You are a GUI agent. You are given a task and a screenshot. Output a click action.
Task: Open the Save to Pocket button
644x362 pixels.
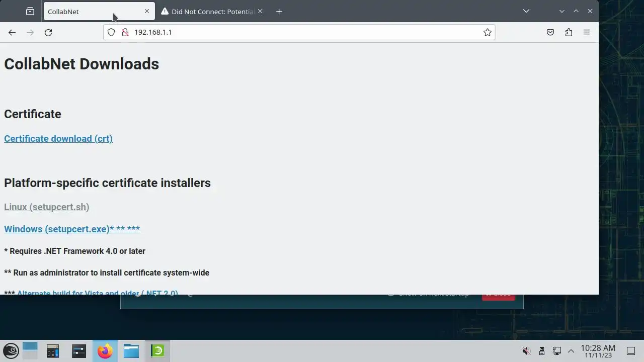click(x=550, y=32)
